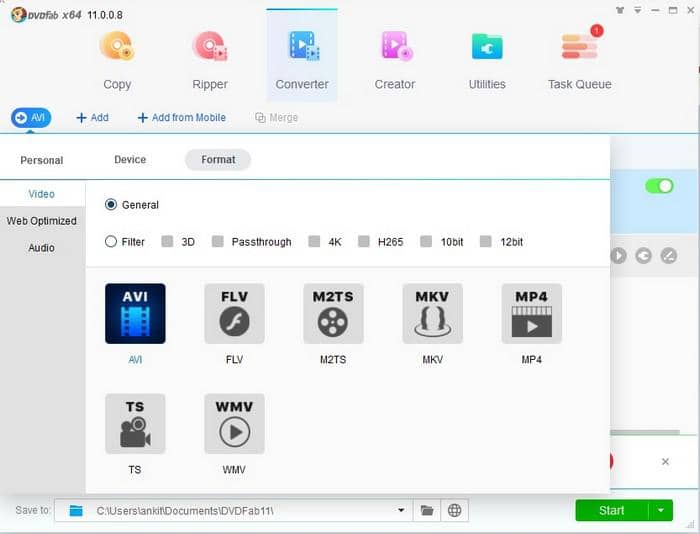Image resolution: width=700 pixels, height=534 pixels.
Task: Open the title bar dropdown menu icon
Action: tap(638, 10)
